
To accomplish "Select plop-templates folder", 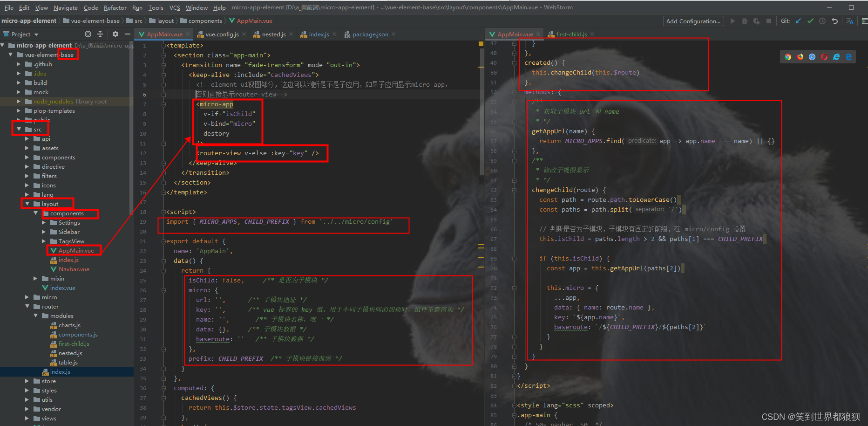I will tap(54, 110).
